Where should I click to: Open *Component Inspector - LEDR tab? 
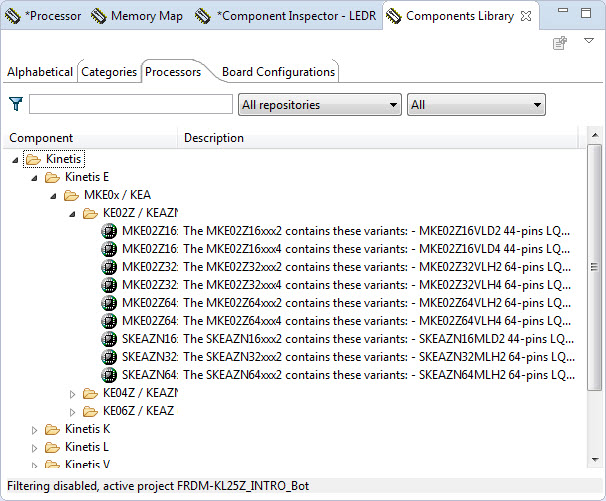286,16
